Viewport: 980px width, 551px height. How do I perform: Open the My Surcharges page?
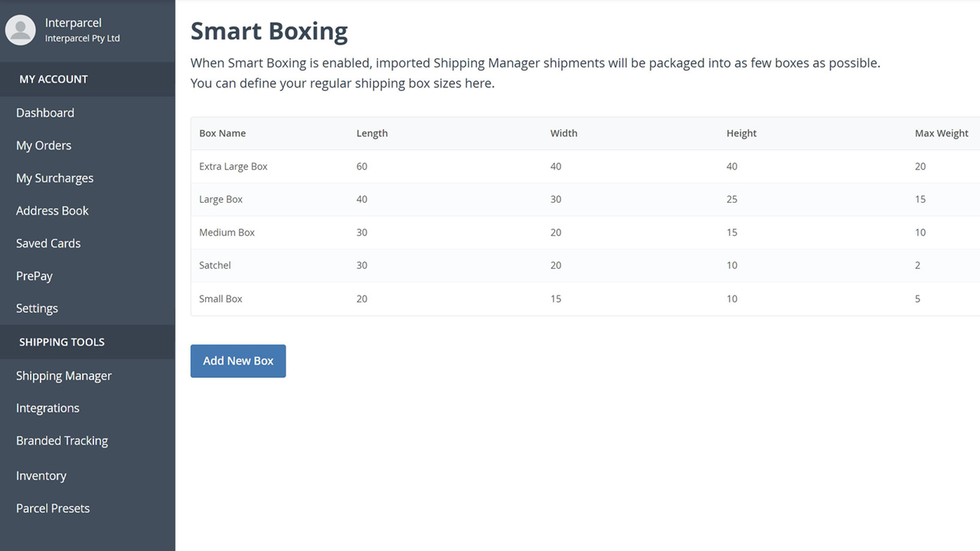[54, 178]
